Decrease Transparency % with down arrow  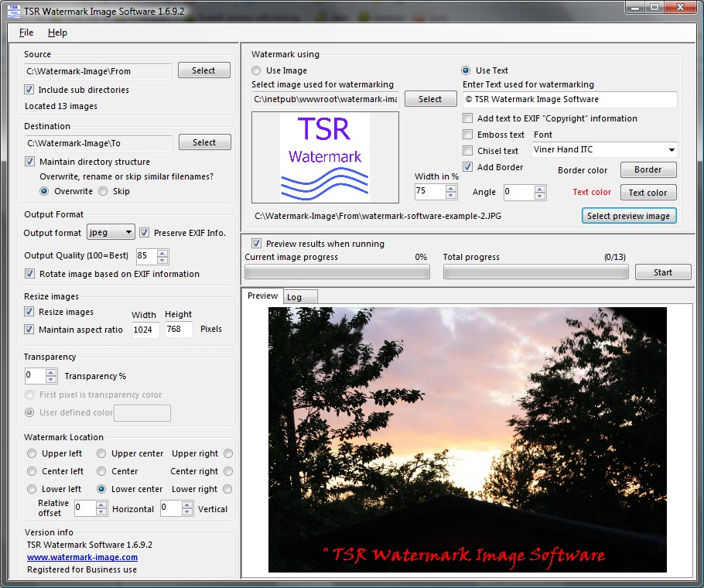[x=51, y=379]
